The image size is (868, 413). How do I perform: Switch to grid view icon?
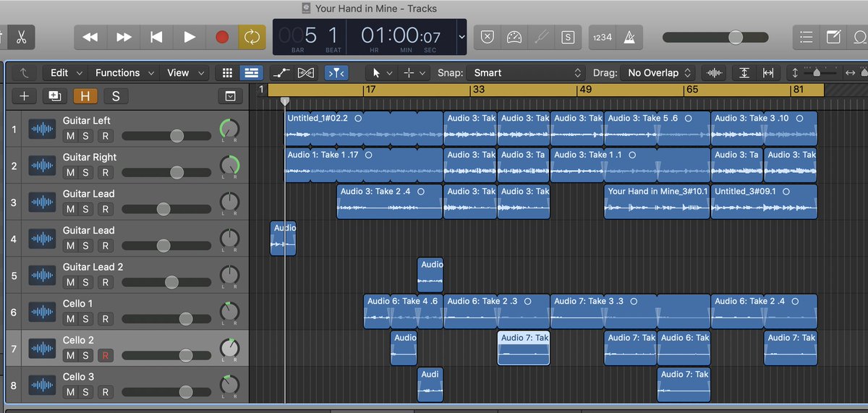pyautogui.click(x=227, y=72)
